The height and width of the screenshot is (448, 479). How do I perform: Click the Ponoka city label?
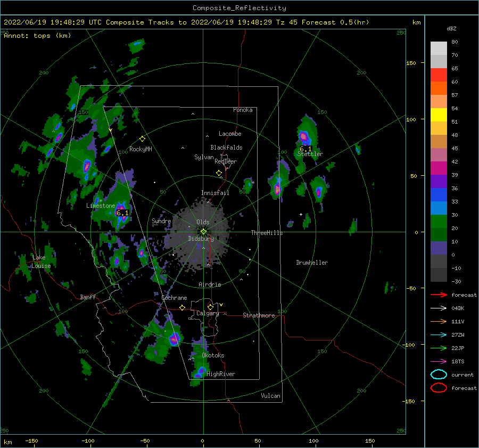(243, 110)
